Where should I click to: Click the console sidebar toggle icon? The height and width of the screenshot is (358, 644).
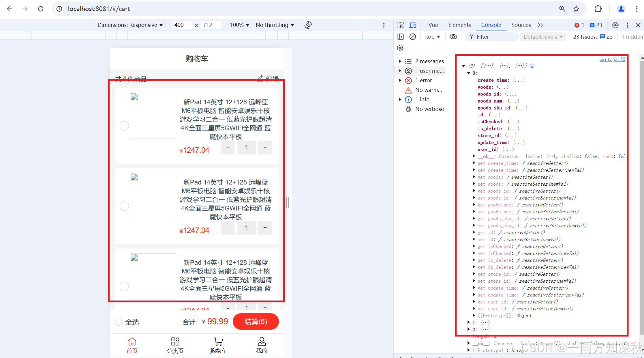(401, 37)
